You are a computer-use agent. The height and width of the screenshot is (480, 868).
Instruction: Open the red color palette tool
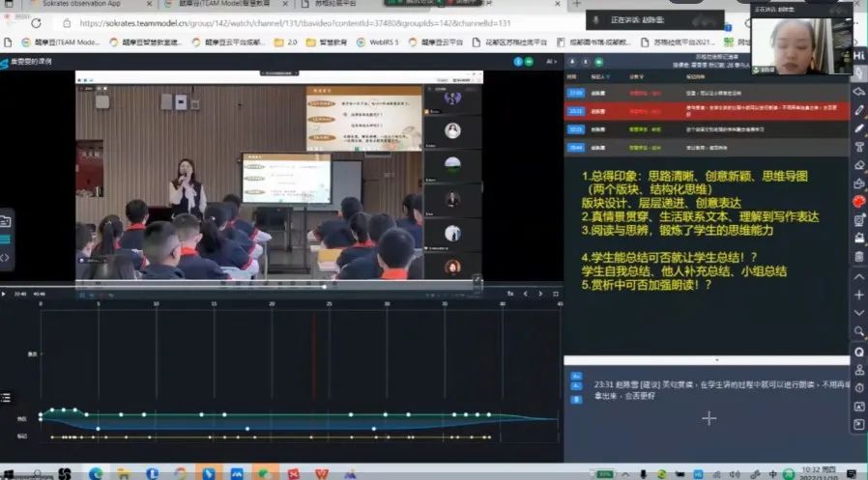tap(858, 201)
